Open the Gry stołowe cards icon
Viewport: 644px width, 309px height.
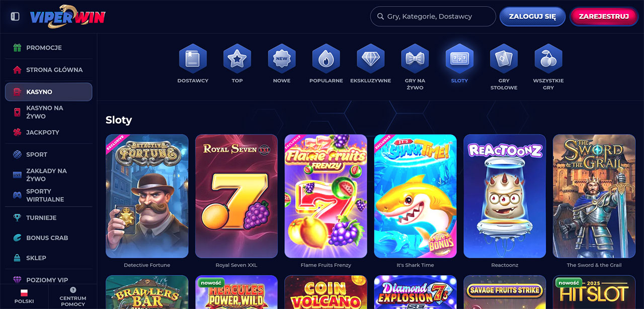coord(504,59)
